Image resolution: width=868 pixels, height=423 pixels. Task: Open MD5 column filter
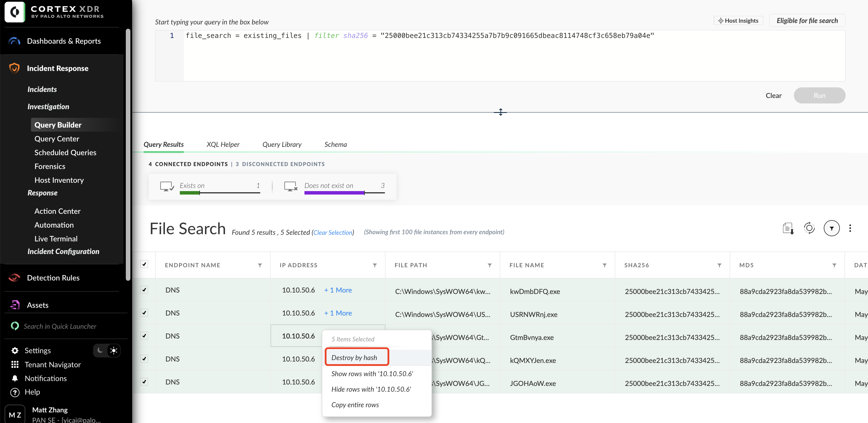[x=834, y=266]
